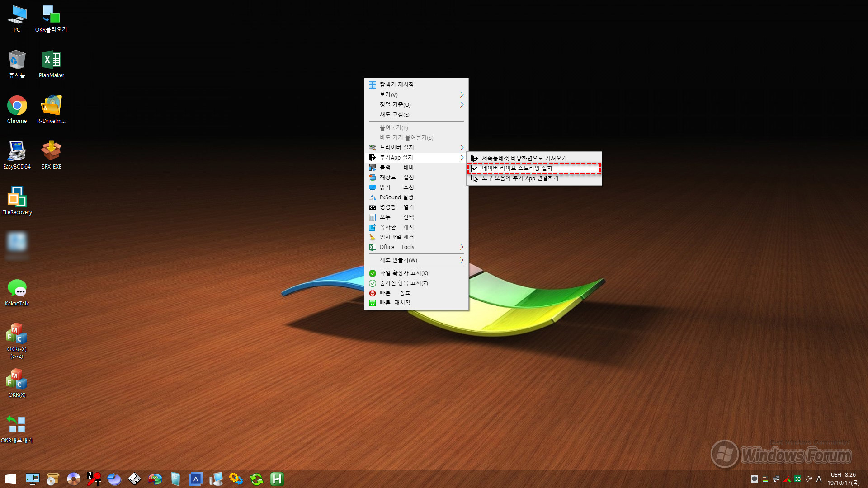Expand the 드라이버 설치 submenu arrow

(x=462, y=147)
